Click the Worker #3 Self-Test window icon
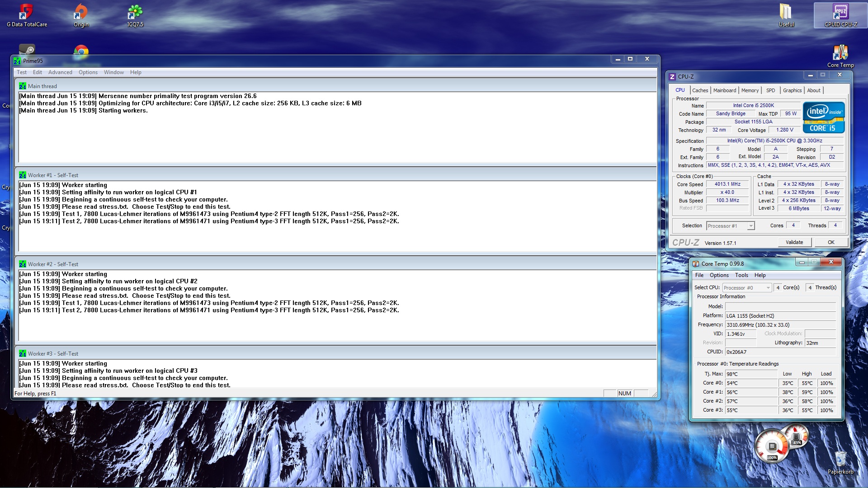The width and height of the screenshot is (868, 488). coord(23,353)
